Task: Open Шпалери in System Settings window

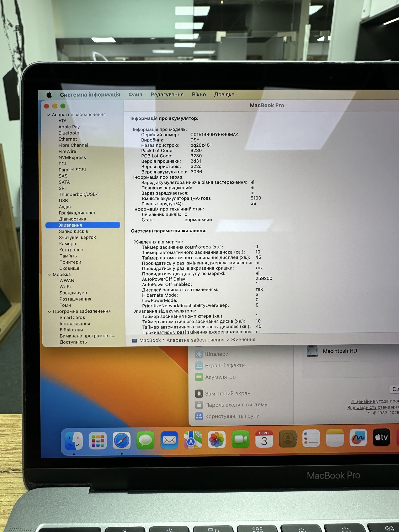Action: (x=217, y=354)
